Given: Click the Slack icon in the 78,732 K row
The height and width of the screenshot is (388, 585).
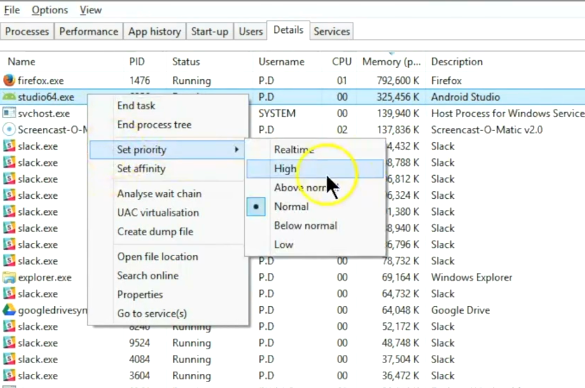Looking at the screenshot, I should (x=9, y=261).
